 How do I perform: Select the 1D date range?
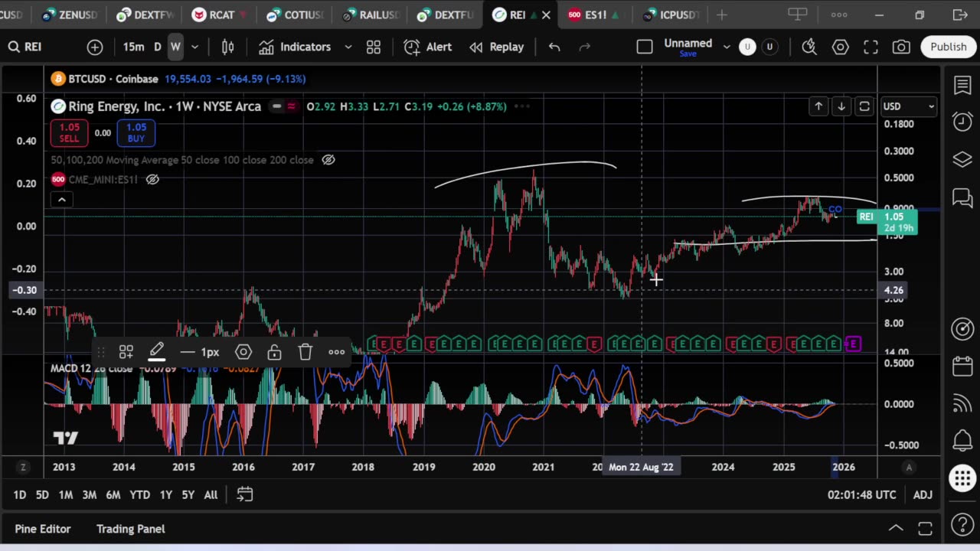point(20,495)
